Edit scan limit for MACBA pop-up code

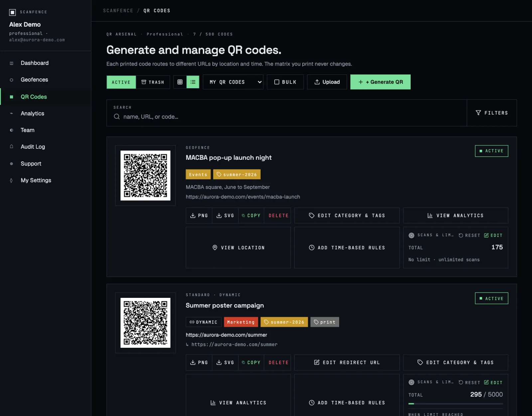pos(493,235)
